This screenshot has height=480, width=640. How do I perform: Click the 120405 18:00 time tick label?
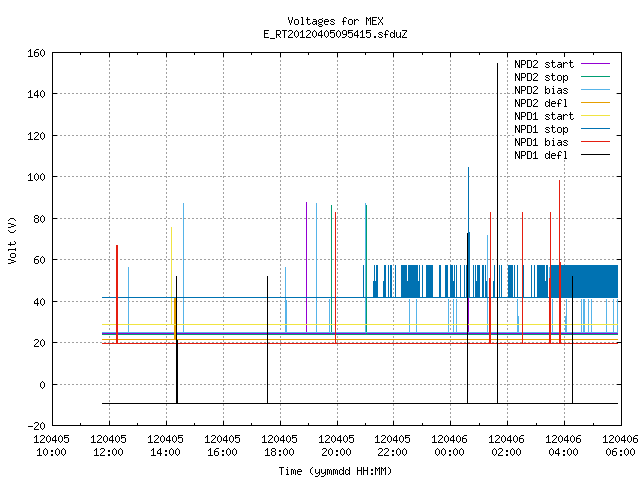click(x=280, y=446)
